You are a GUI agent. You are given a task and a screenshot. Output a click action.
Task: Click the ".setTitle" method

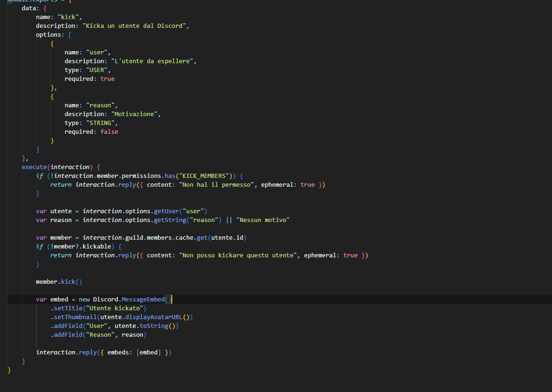(66, 308)
